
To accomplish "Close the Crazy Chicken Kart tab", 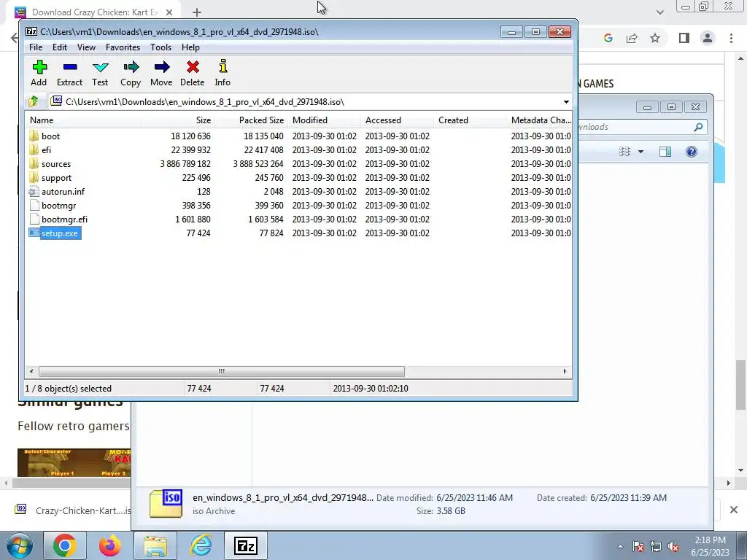I will 169,12.
